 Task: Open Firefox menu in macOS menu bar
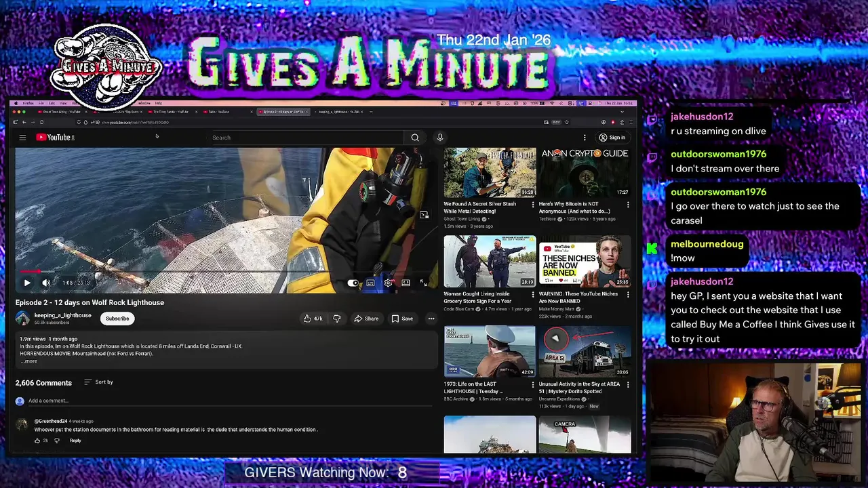[x=28, y=103]
